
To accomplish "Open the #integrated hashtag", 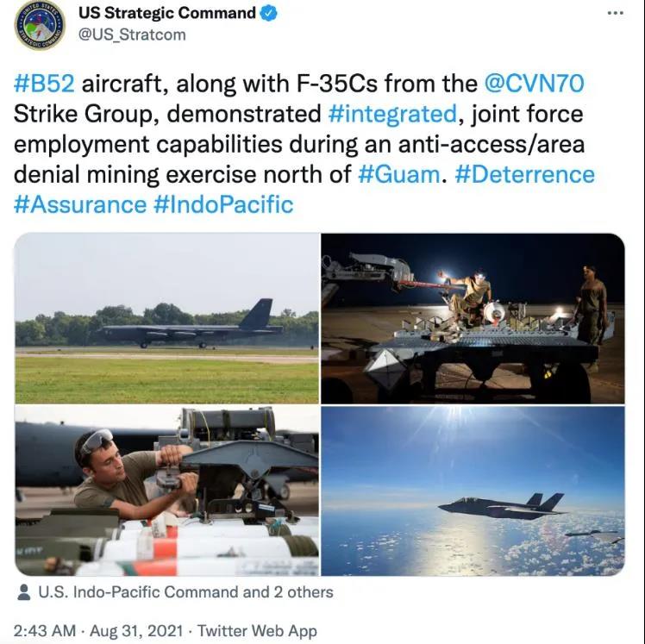I will (392, 114).
